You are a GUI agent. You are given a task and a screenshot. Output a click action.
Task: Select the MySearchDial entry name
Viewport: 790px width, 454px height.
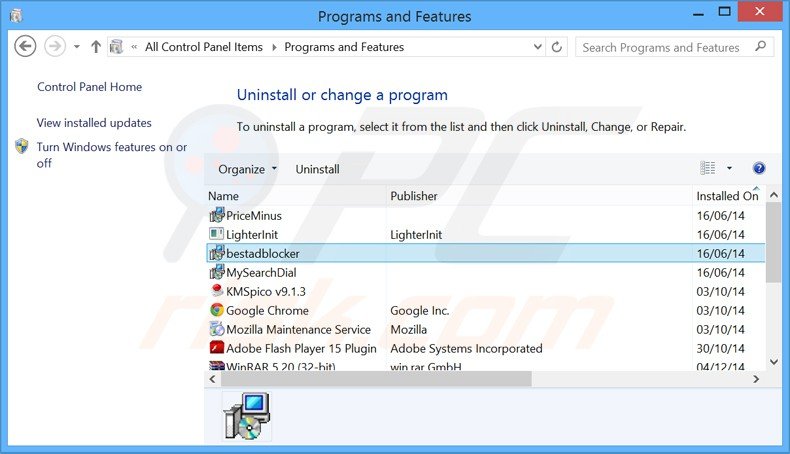pos(261,273)
